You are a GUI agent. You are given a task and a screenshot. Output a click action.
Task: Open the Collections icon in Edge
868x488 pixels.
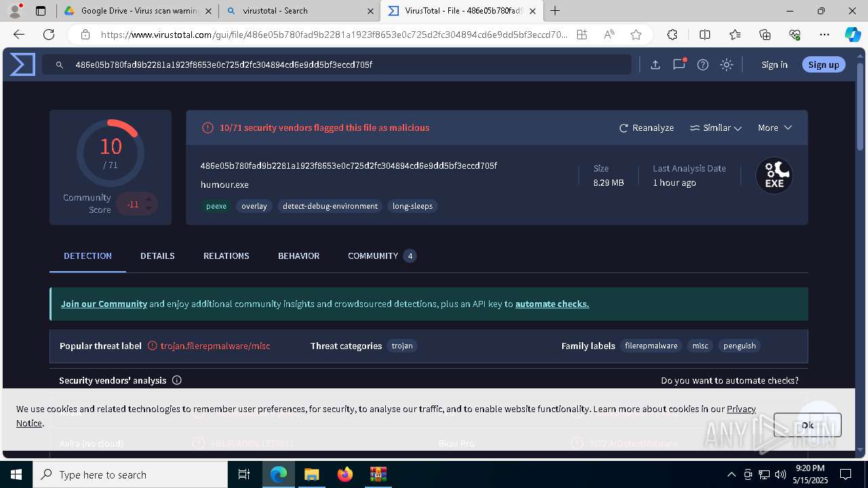point(765,35)
